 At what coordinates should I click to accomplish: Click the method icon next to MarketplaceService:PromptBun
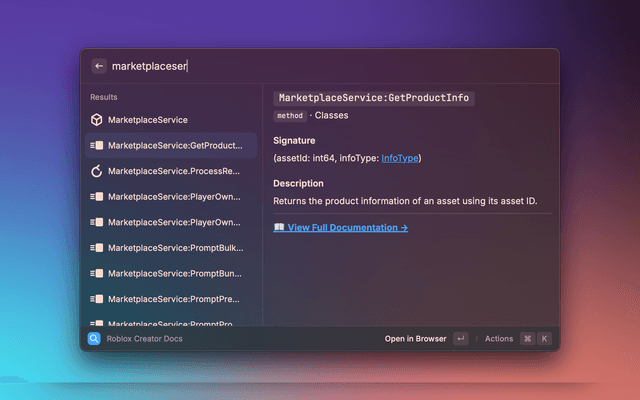click(97, 273)
